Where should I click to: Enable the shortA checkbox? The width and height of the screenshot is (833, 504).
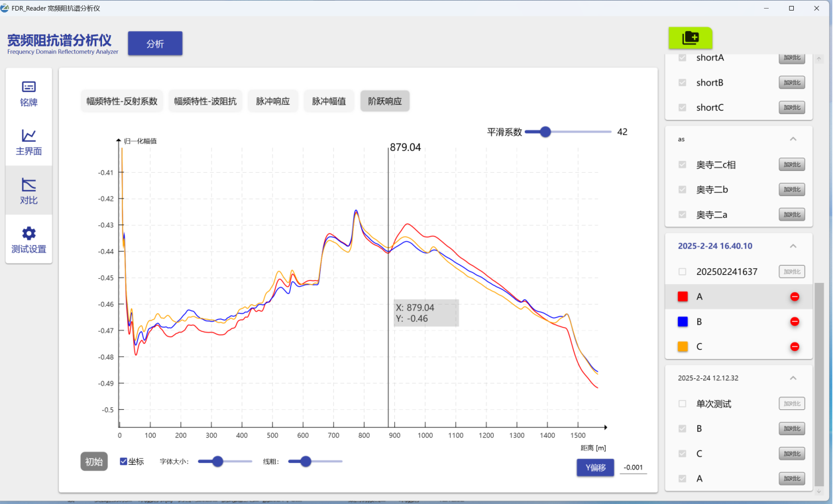pyautogui.click(x=682, y=58)
